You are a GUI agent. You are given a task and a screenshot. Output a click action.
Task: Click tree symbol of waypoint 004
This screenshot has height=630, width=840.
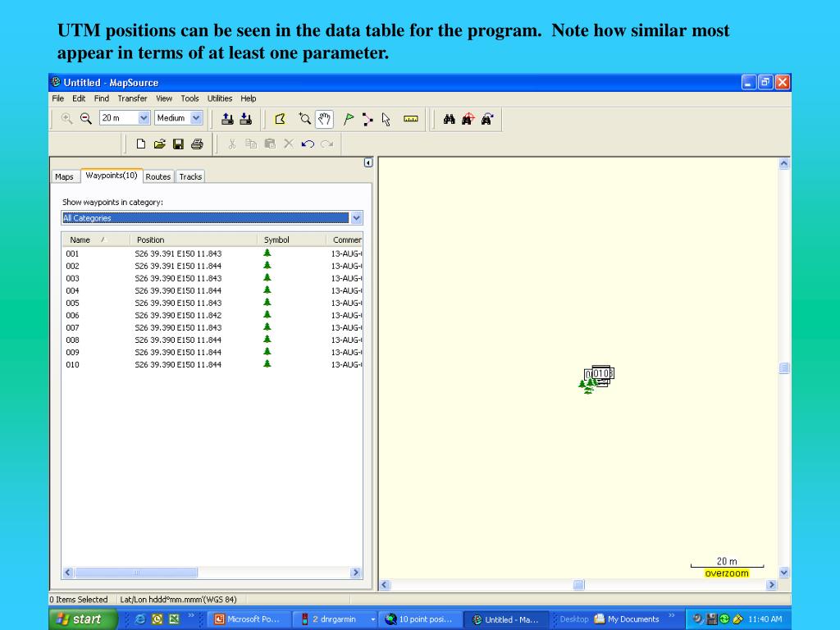pos(267,290)
